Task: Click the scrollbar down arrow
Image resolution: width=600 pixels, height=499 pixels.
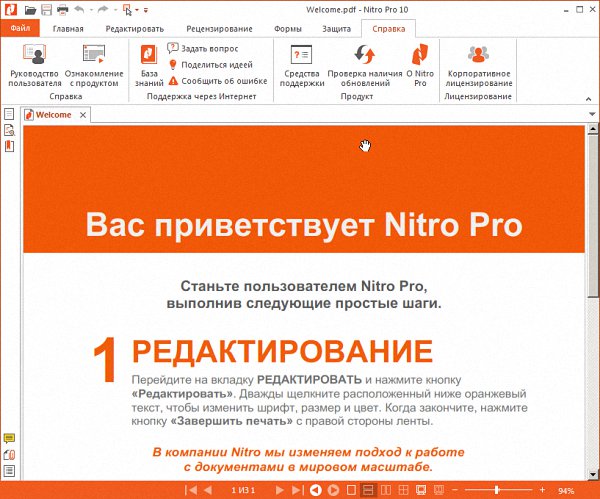Action: coord(592,475)
